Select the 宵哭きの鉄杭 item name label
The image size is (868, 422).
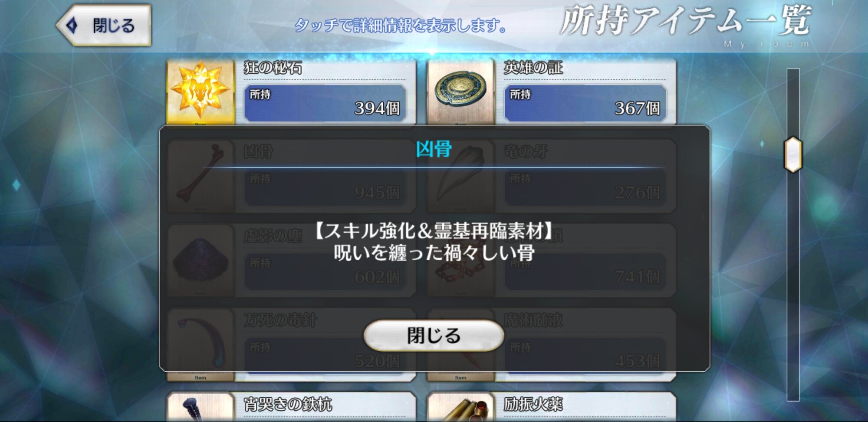pyautogui.click(x=288, y=404)
